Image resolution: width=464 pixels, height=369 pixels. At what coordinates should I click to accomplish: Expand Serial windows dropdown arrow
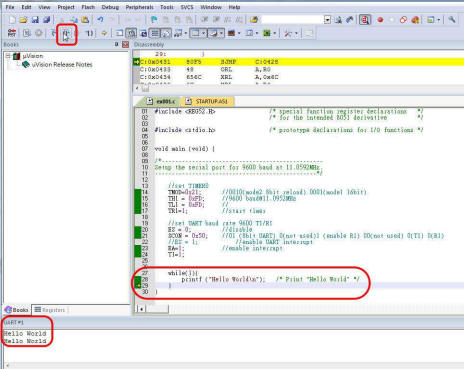point(221,33)
